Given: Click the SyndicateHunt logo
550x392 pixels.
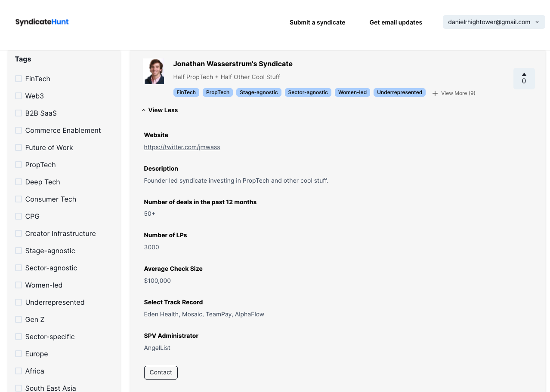Looking at the screenshot, I should pos(42,21).
